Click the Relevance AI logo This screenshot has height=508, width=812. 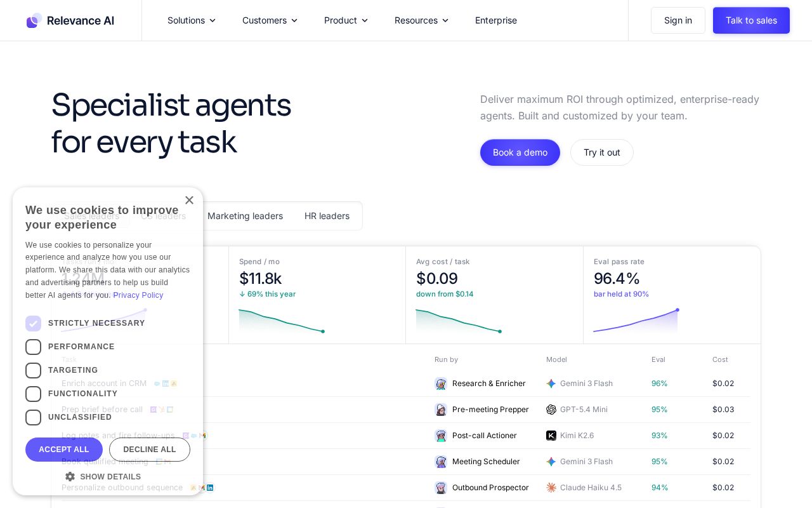(70, 20)
